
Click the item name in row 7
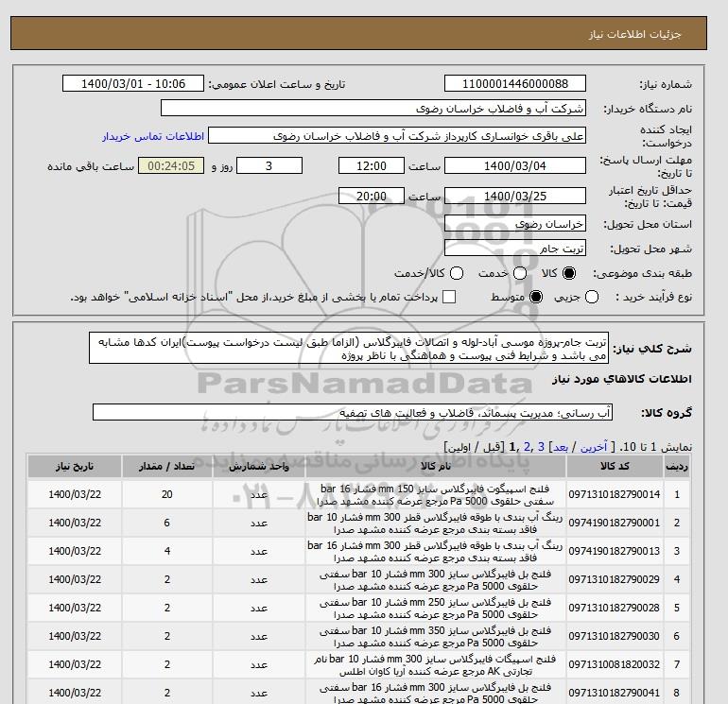tap(436, 665)
